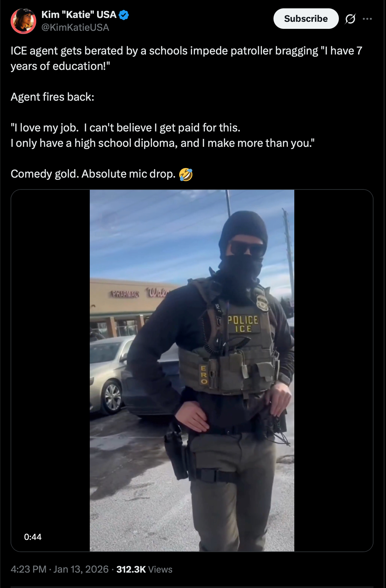Click the right black bar of video
The image size is (386, 588).
(333, 371)
